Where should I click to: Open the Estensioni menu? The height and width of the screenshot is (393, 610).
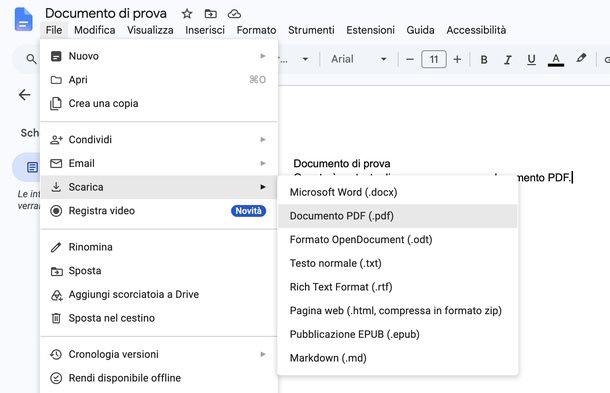[x=370, y=30]
